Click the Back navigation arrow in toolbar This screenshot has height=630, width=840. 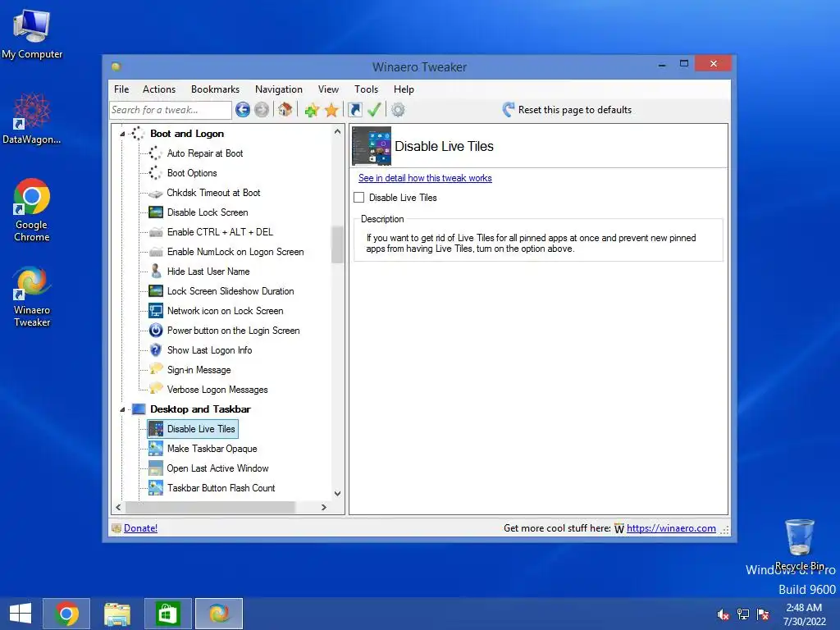[x=243, y=110]
